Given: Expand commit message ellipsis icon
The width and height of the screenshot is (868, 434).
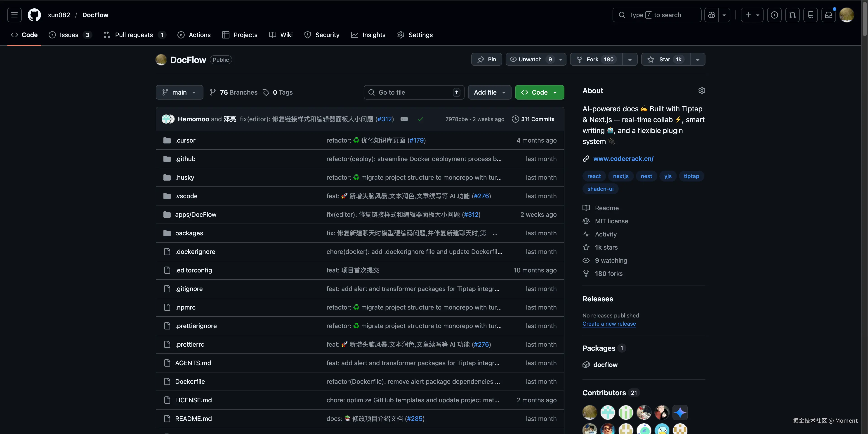Looking at the screenshot, I should pyautogui.click(x=404, y=119).
